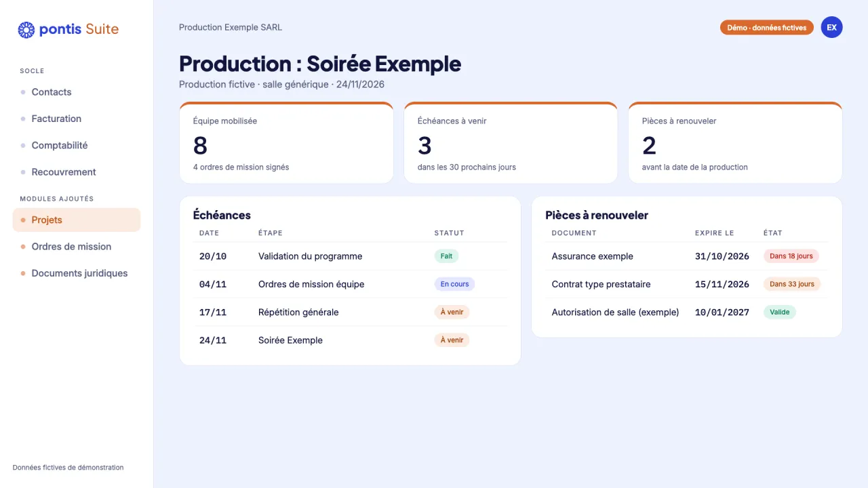The height and width of the screenshot is (488, 868).
Task: Open Contacts in the sidebar
Action: [x=77, y=92]
